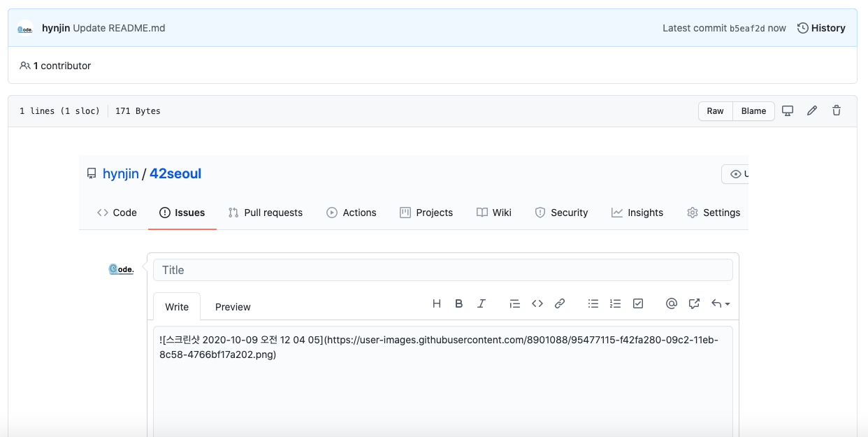The image size is (868, 437).
Task: Click the hynjin owner link in embedded image
Action: (121, 174)
